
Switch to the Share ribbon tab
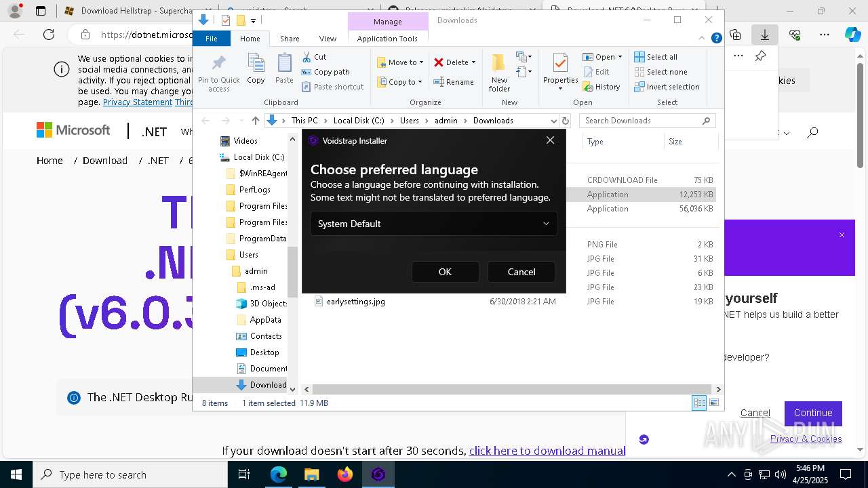(x=290, y=39)
